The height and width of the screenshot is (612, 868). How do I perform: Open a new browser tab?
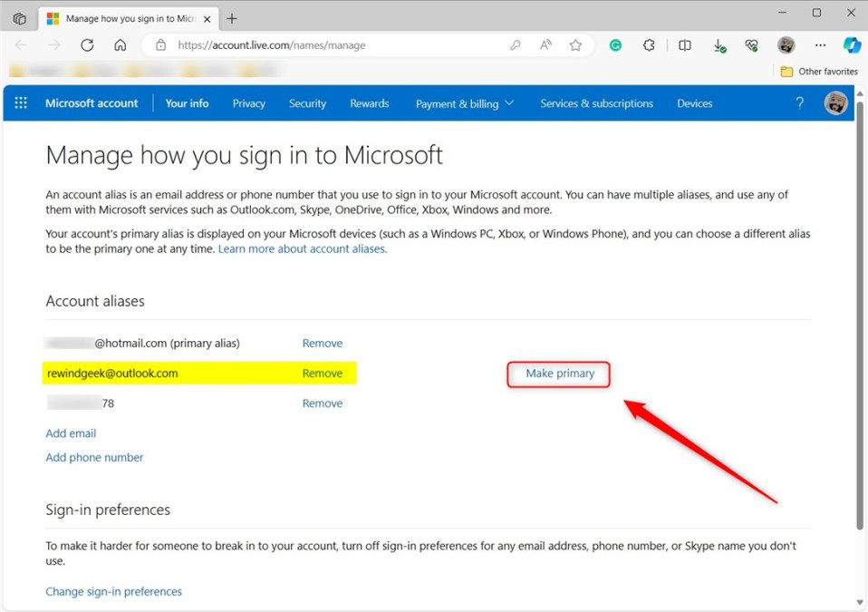[232, 19]
